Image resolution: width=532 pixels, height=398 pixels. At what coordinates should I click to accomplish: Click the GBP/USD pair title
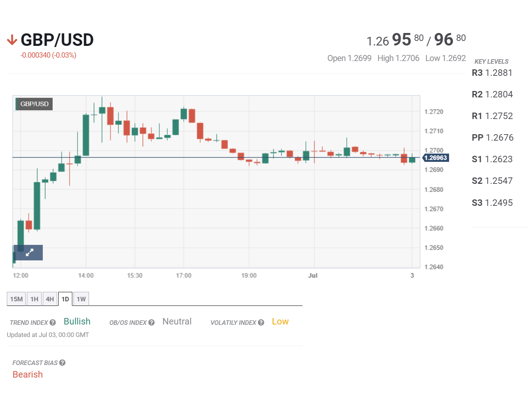click(x=57, y=40)
